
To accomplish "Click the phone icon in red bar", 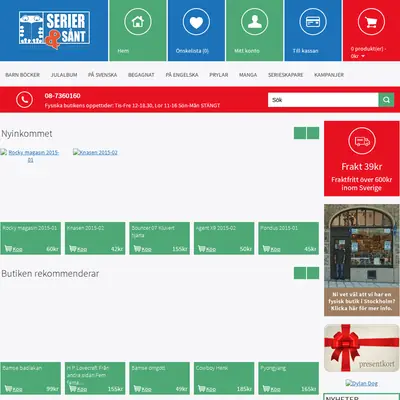I will [x=24, y=99].
